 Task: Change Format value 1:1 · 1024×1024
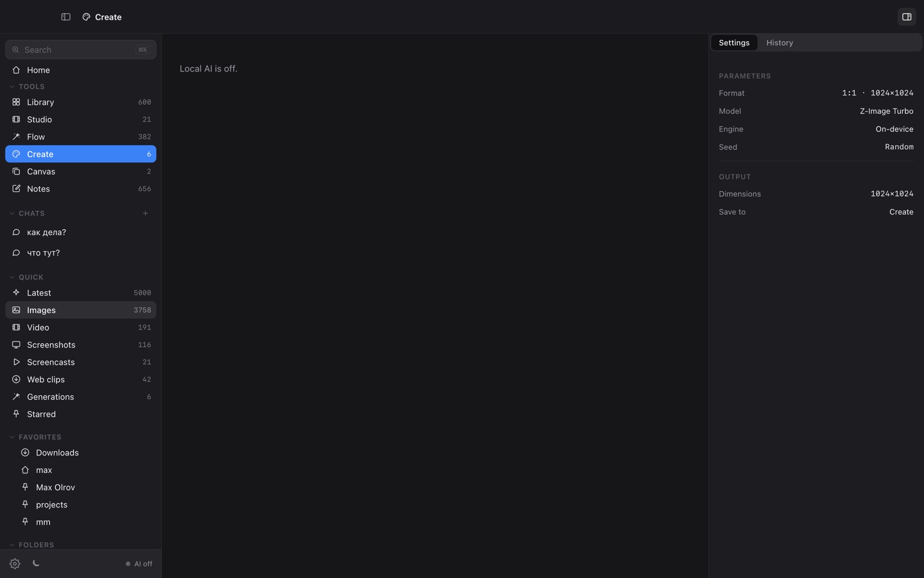(877, 93)
